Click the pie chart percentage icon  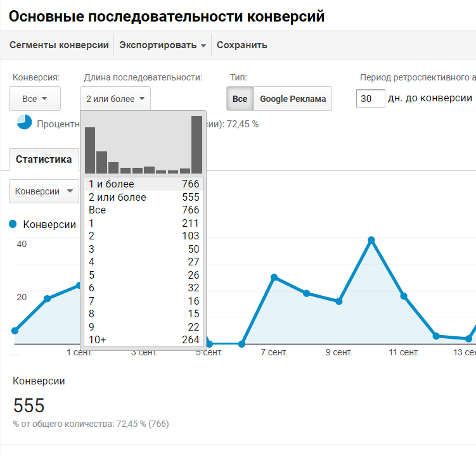[24, 123]
